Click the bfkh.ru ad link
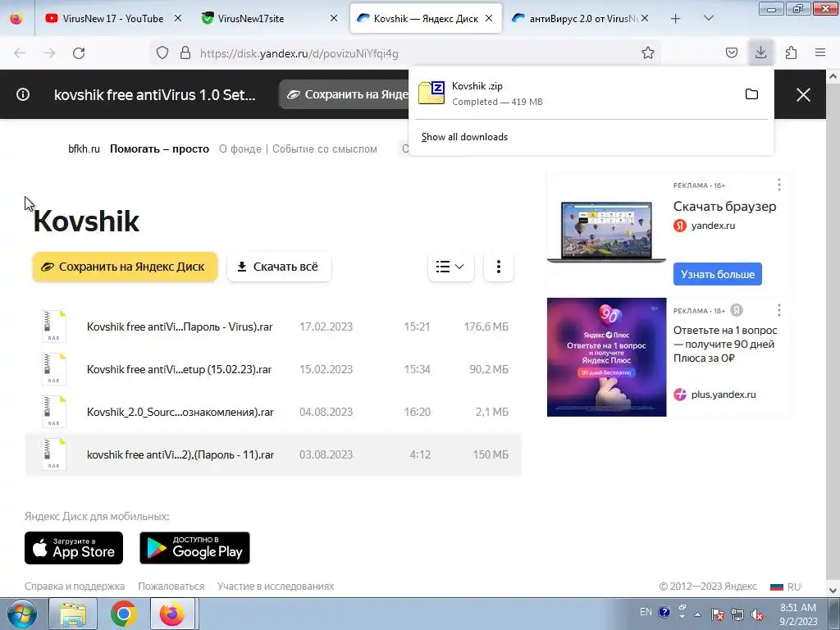Screen dimensions: 840x630 tap(84, 149)
